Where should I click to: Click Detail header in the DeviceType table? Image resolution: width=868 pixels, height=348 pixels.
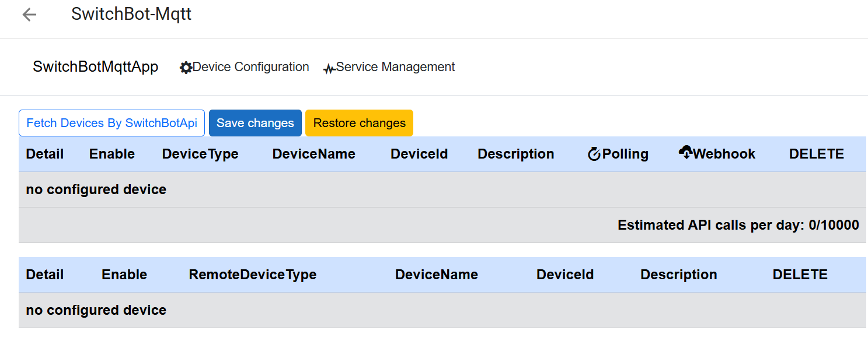click(x=45, y=154)
